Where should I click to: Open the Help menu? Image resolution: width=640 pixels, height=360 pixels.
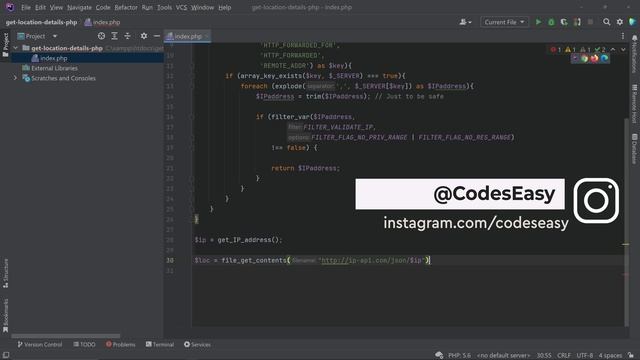click(224, 7)
